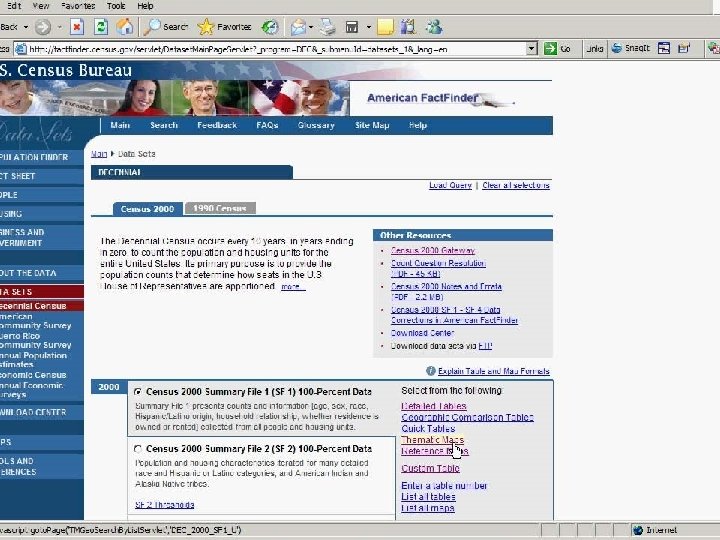
Task: Click the page icon in the address bar
Action: coord(21,49)
